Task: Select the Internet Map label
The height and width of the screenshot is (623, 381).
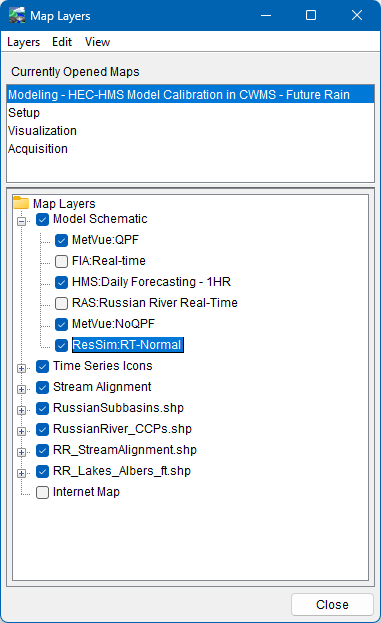Action: [86, 492]
